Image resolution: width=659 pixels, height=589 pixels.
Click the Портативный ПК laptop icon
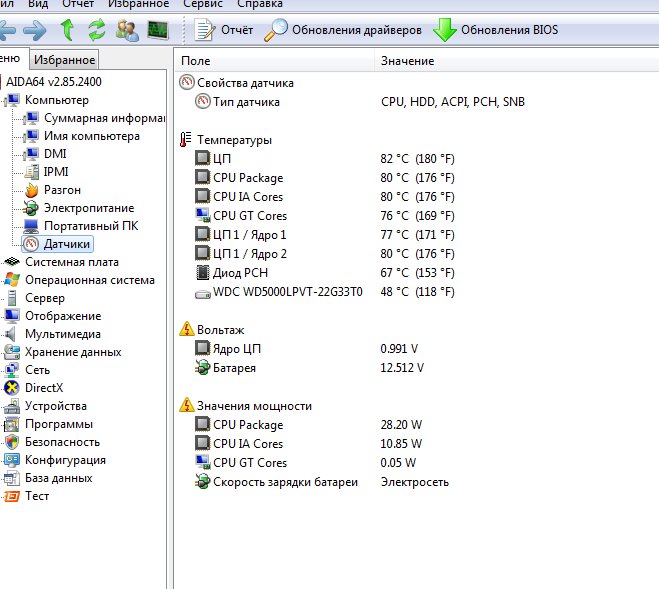click(x=31, y=226)
